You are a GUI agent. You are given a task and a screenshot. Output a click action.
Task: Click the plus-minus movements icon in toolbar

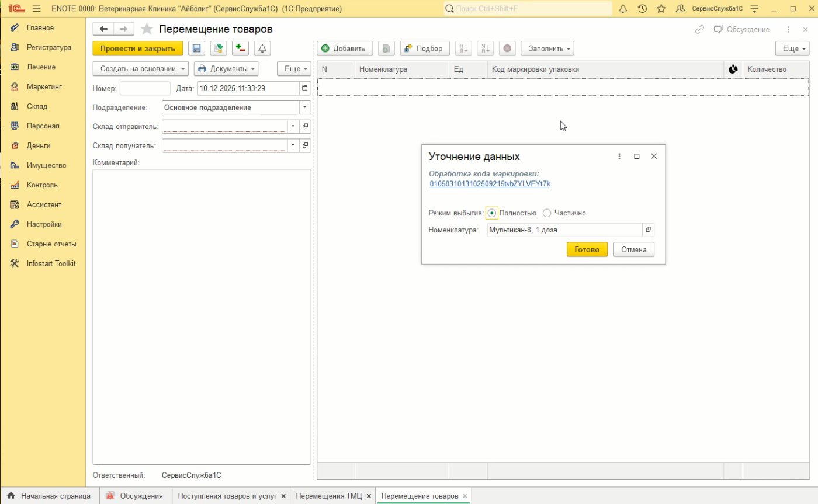pos(240,48)
